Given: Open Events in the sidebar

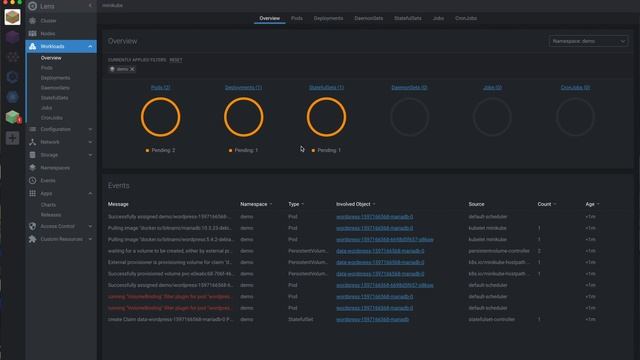Looking at the screenshot, I should 48,180.
